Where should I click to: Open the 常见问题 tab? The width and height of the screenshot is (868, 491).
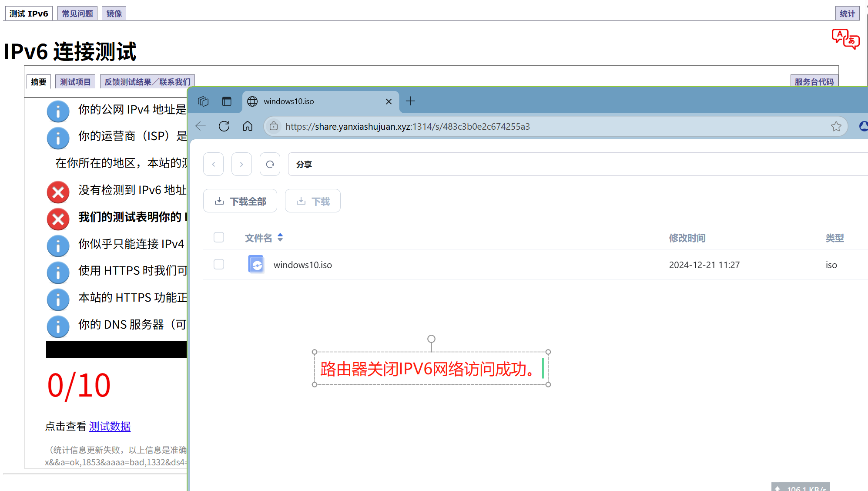tap(77, 13)
